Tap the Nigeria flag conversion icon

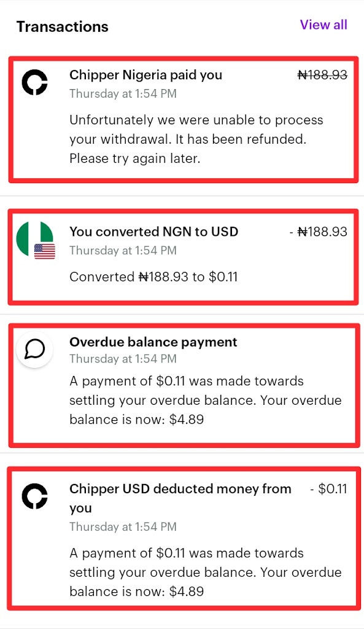pos(34,239)
